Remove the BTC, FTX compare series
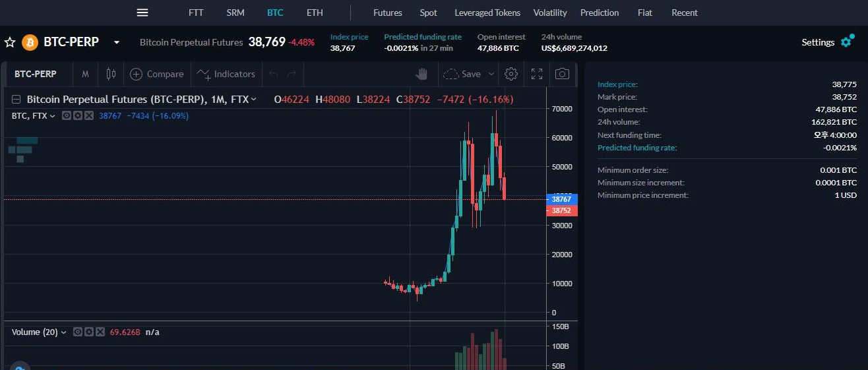The width and height of the screenshot is (868, 370). pyautogui.click(x=89, y=115)
